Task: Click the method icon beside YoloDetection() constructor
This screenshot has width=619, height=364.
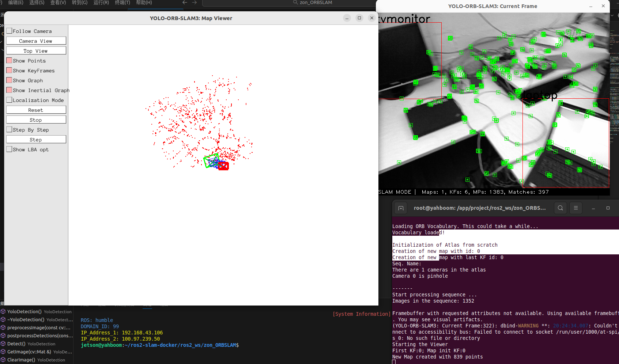Action: [3, 311]
